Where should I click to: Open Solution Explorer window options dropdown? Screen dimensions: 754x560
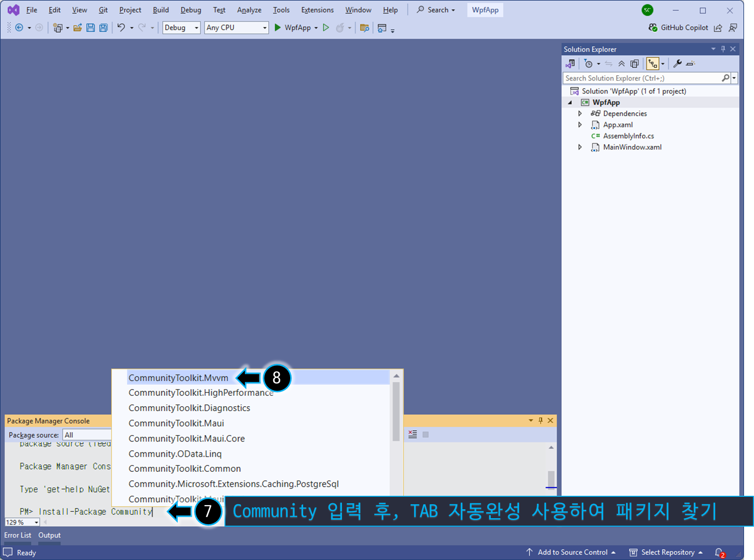(x=713, y=49)
